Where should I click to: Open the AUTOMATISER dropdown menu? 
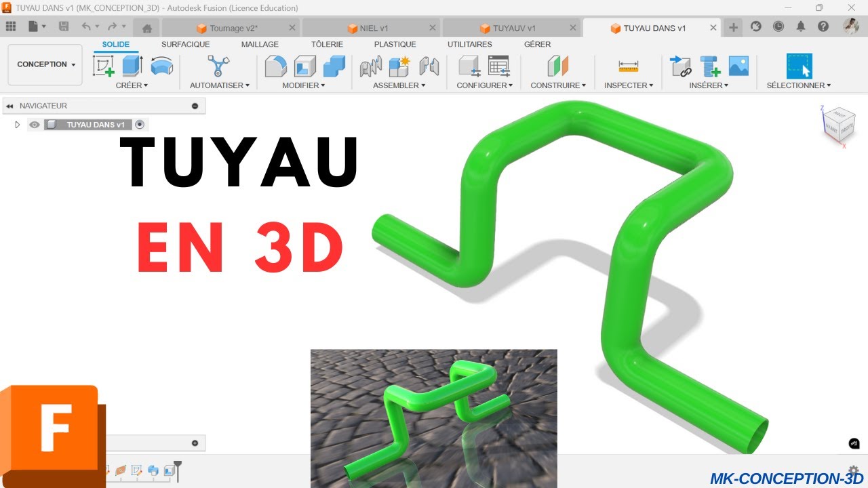220,85
